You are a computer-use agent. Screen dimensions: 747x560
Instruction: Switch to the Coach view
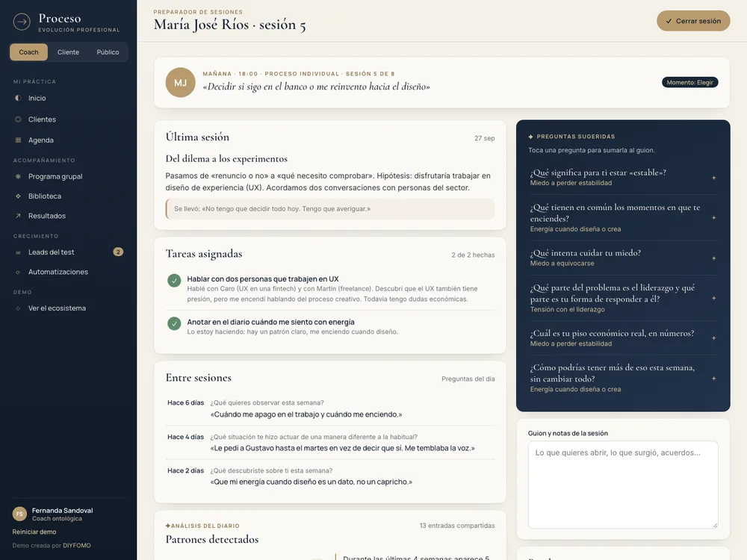[28, 52]
